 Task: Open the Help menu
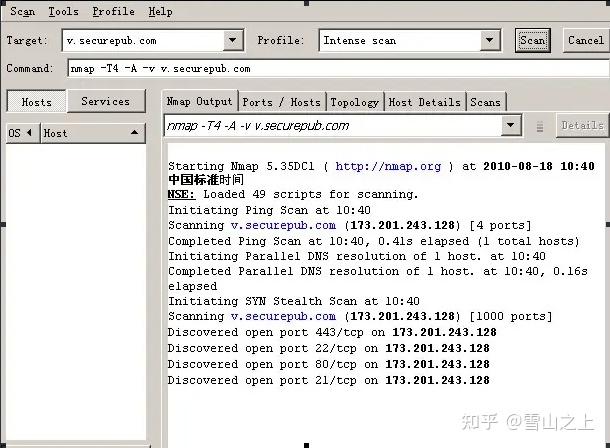[x=160, y=12]
